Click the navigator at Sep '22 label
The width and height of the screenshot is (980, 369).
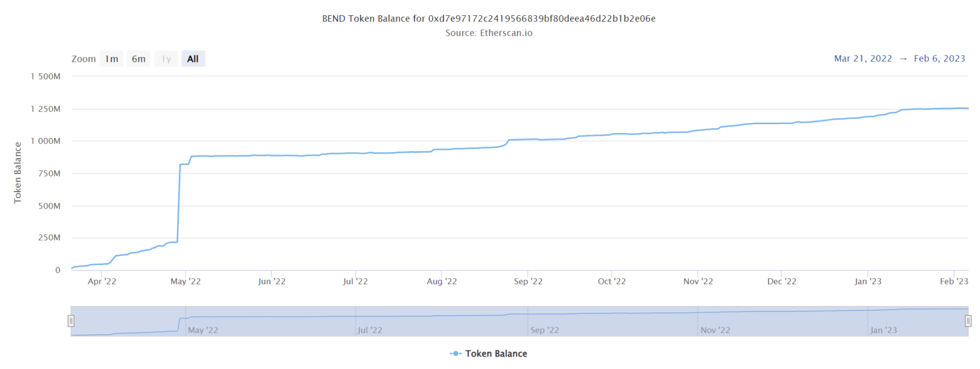click(545, 330)
